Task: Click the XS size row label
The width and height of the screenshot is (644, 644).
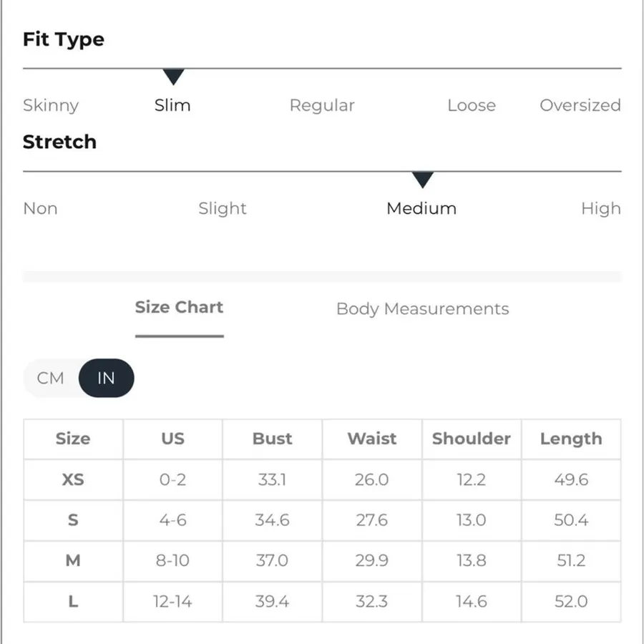Action: click(x=73, y=479)
